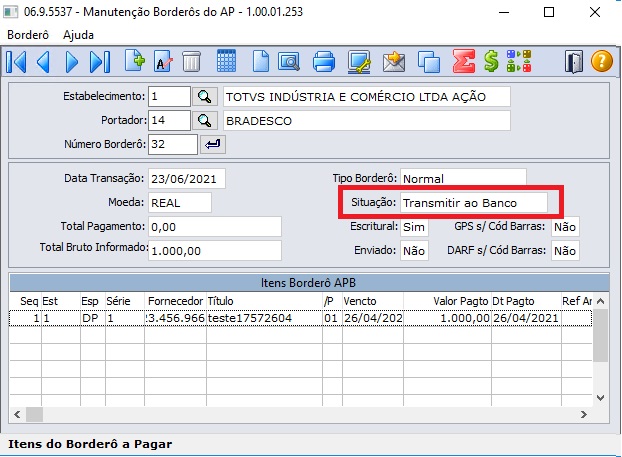Maximize the Manutenção Borderôs window

549,12
